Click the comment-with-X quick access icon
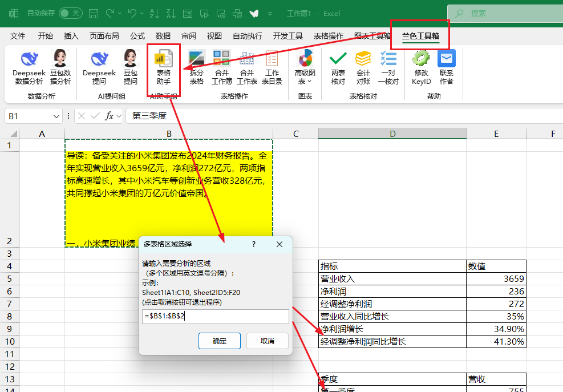 [221, 14]
